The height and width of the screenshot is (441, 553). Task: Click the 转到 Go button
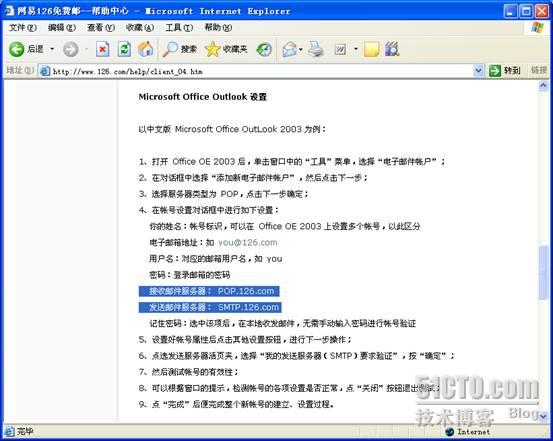[x=505, y=71]
